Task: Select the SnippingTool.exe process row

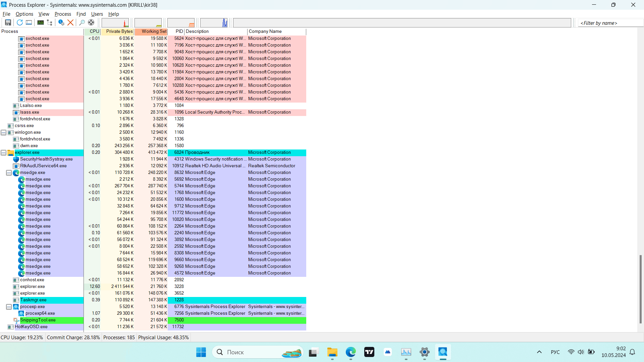Action: coord(153,320)
